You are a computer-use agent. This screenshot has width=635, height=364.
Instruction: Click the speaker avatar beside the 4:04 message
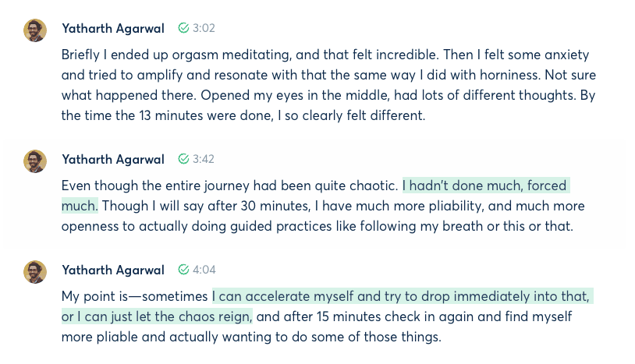coord(35,271)
